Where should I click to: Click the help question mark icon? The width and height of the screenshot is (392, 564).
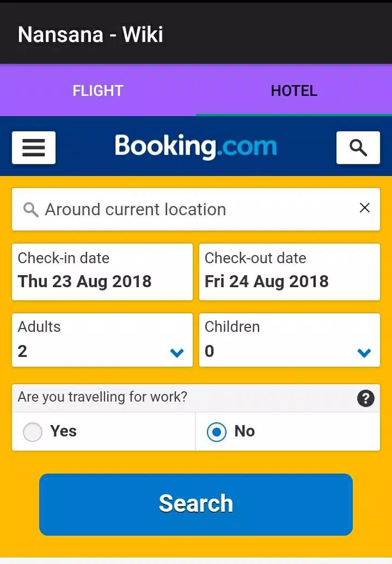(x=365, y=398)
